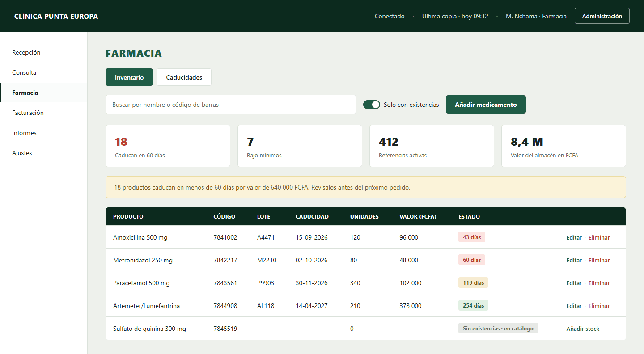Click the '60 días' status badge

472,260
